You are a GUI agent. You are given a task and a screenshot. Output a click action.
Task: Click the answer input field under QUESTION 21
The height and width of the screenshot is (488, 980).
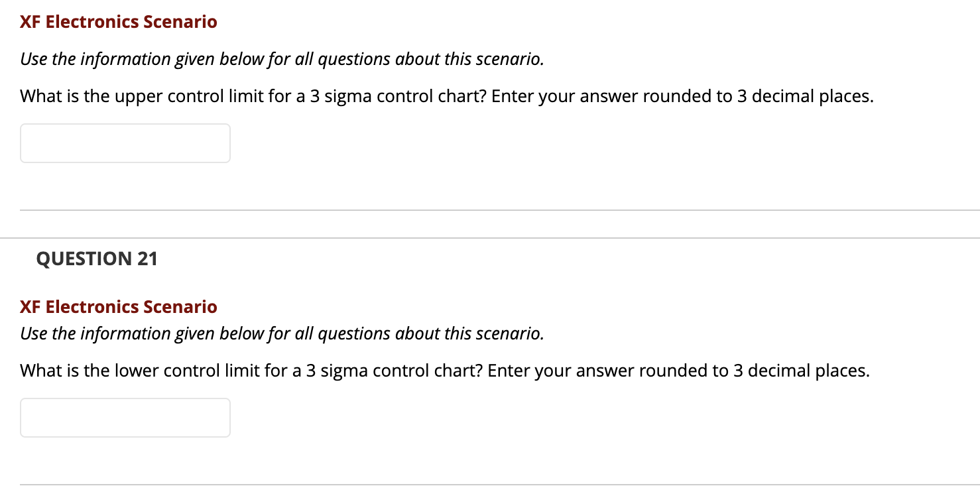coord(125,417)
